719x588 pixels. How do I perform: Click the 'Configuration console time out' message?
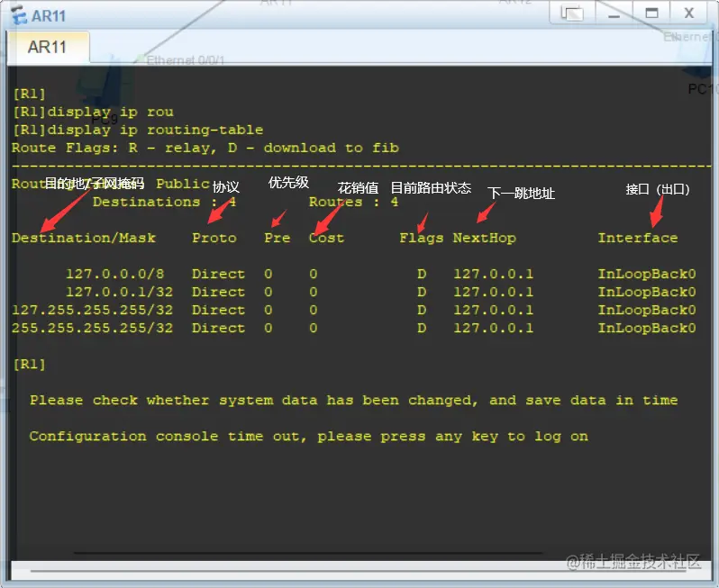(x=309, y=437)
